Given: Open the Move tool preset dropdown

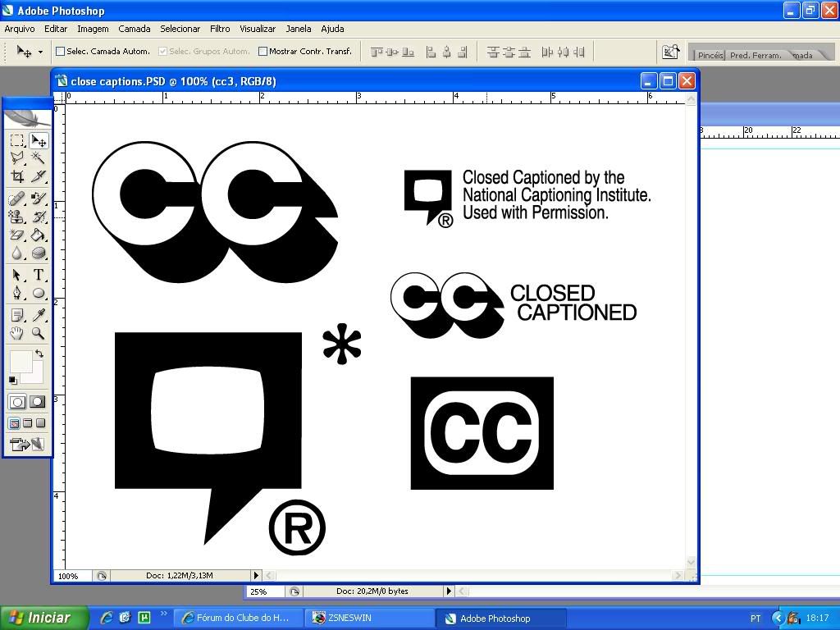Looking at the screenshot, I should point(39,52).
